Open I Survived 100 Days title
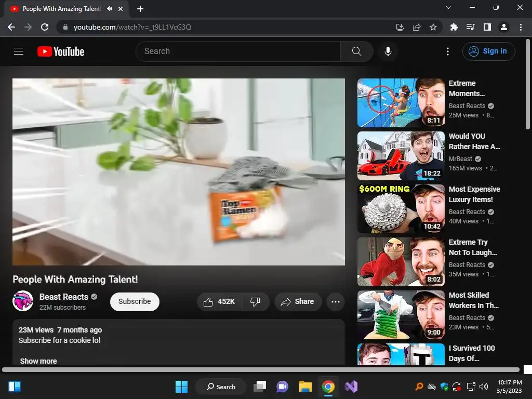The width and height of the screenshot is (532, 399). 472,353
